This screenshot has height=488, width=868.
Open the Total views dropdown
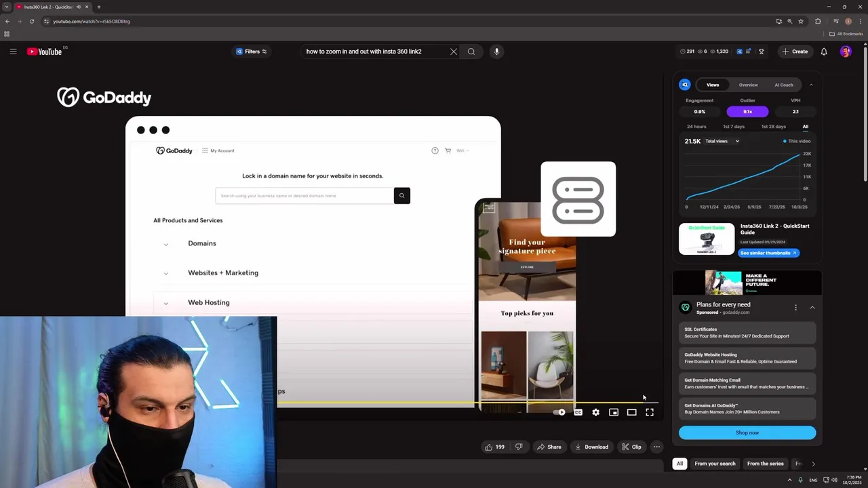coord(722,141)
